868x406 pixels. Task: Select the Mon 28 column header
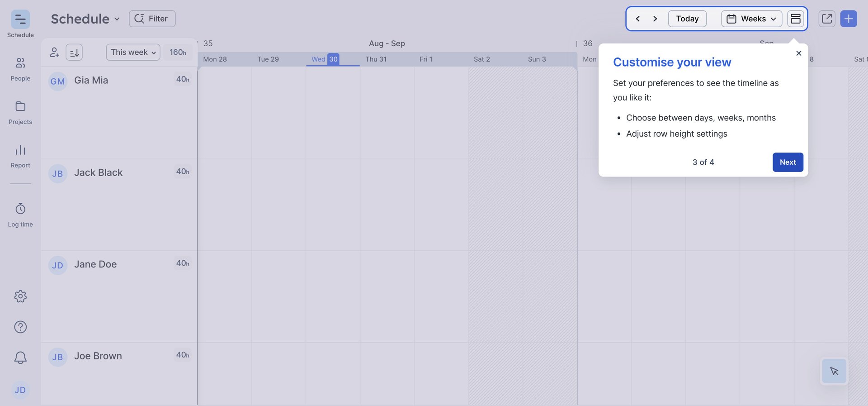pyautogui.click(x=215, y=59)
